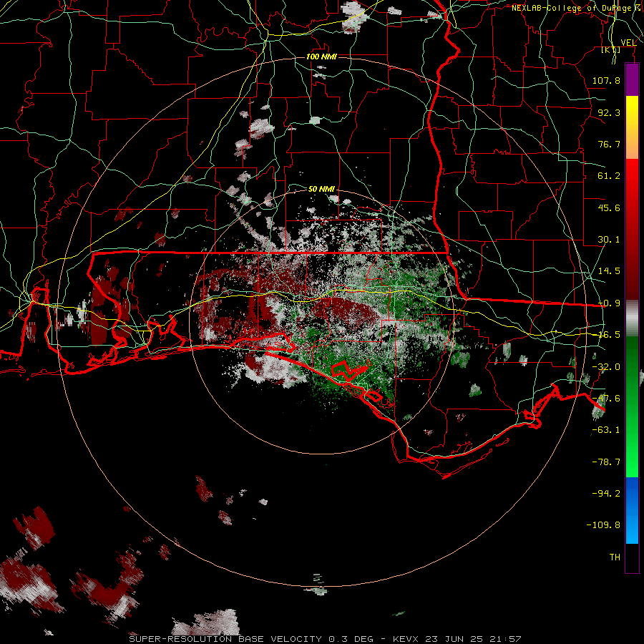
Task: Click the -109.8 velocity scale value
Action: (603, 525)
